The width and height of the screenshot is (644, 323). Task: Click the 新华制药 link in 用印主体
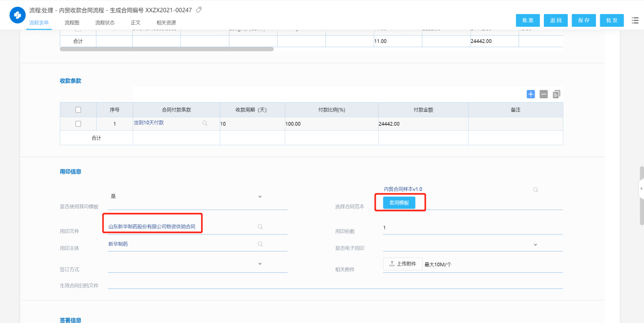tap(118, 244)
